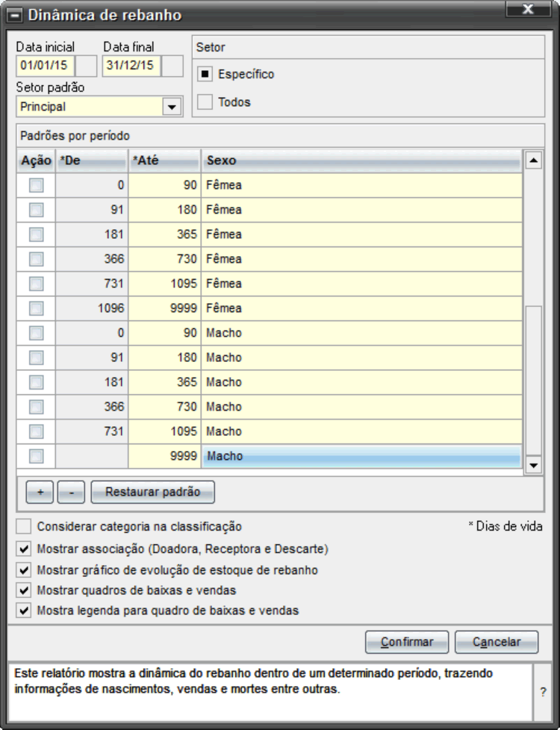Uncheck Mostrar gráfico de evolução de estoque
The height and width of the screenshot is (730, 560).
pyautogui.click(x=24, y=570)
